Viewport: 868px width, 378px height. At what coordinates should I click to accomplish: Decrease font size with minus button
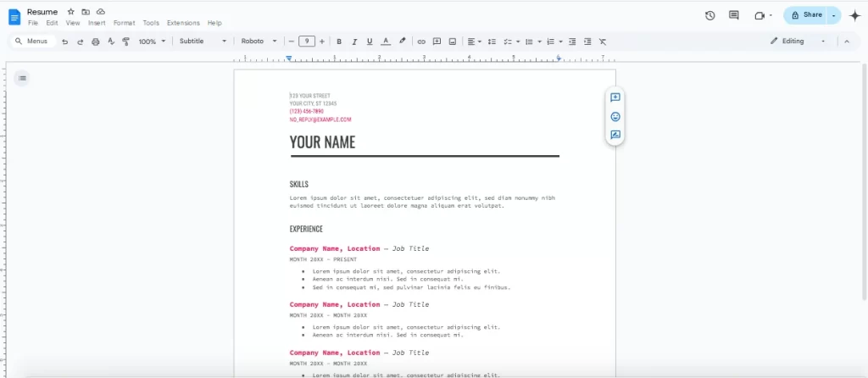[292, 42]
